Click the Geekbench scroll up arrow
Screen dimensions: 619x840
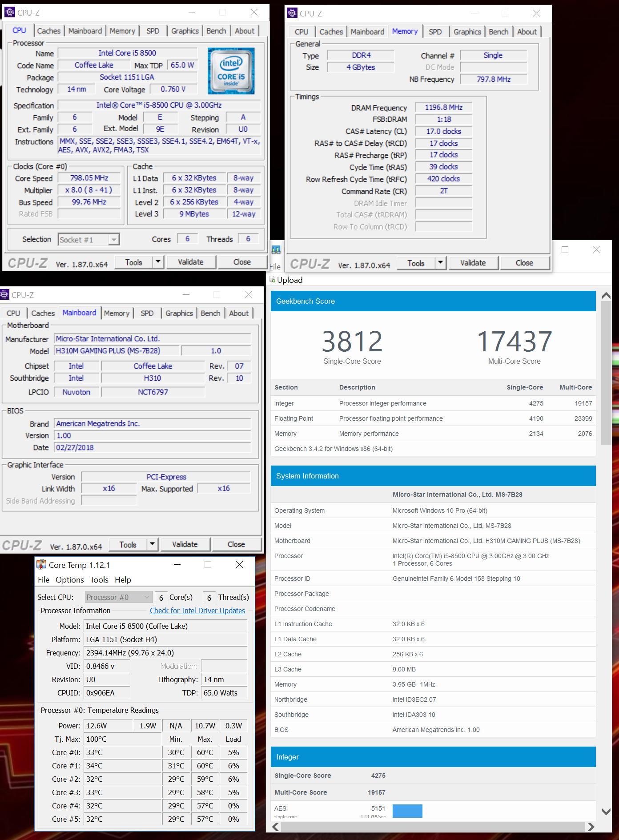point(606,295)
